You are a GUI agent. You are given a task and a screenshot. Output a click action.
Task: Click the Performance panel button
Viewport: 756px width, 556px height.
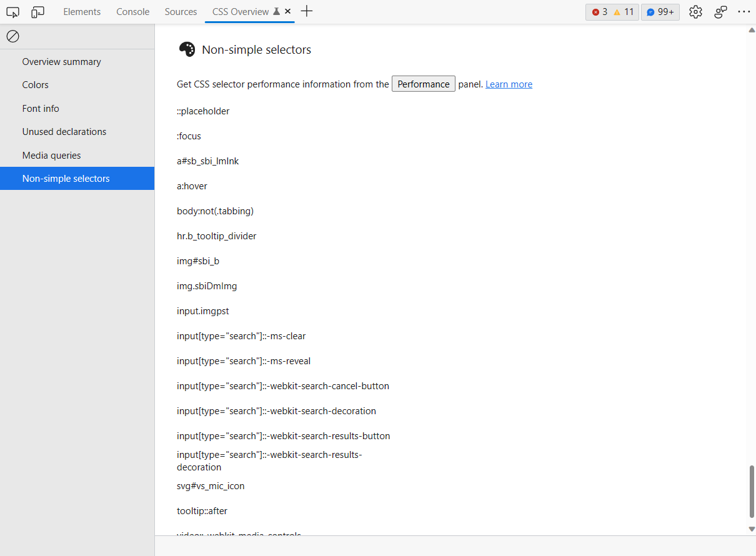click(423, 83)
